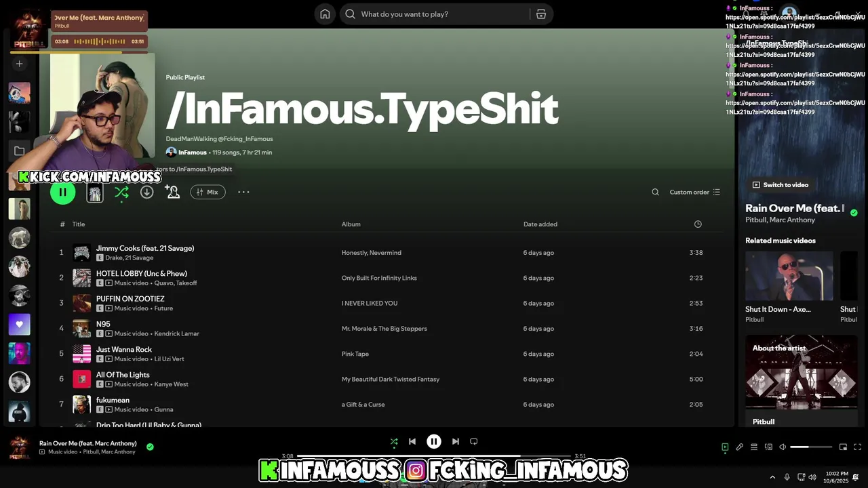Open the Browse icon in search bar
This screenshot has height=488, width=868.
click(541, 14)
